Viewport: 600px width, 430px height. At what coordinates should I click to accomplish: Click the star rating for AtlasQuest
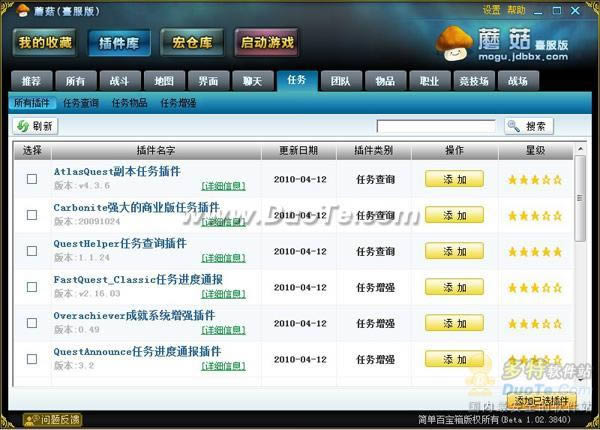(535, 180)
